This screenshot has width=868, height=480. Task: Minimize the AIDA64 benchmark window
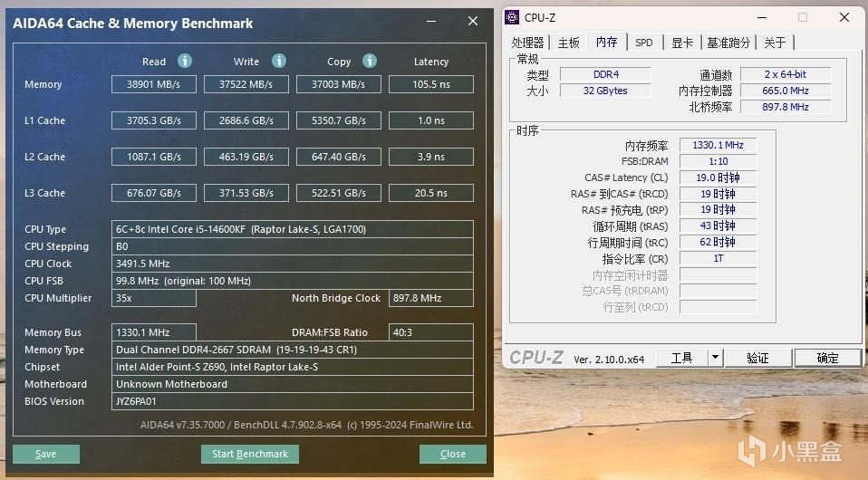(x=431, y=21)
